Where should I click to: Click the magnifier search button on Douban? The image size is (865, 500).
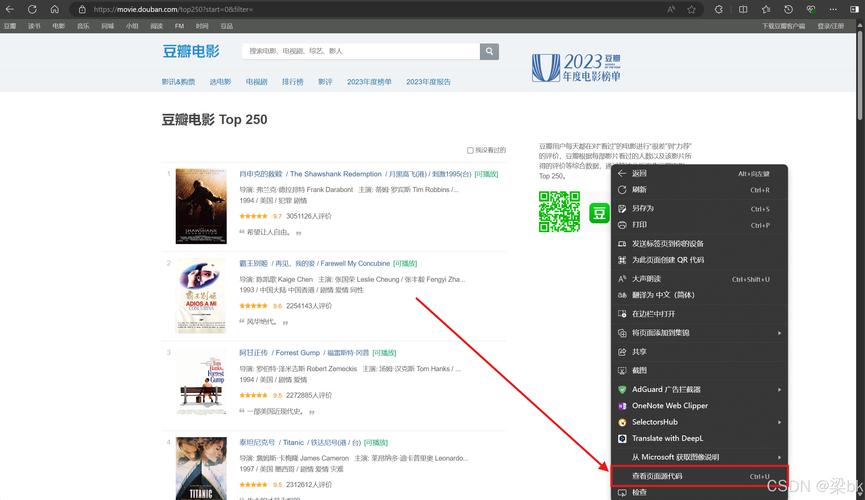(489, 51)
